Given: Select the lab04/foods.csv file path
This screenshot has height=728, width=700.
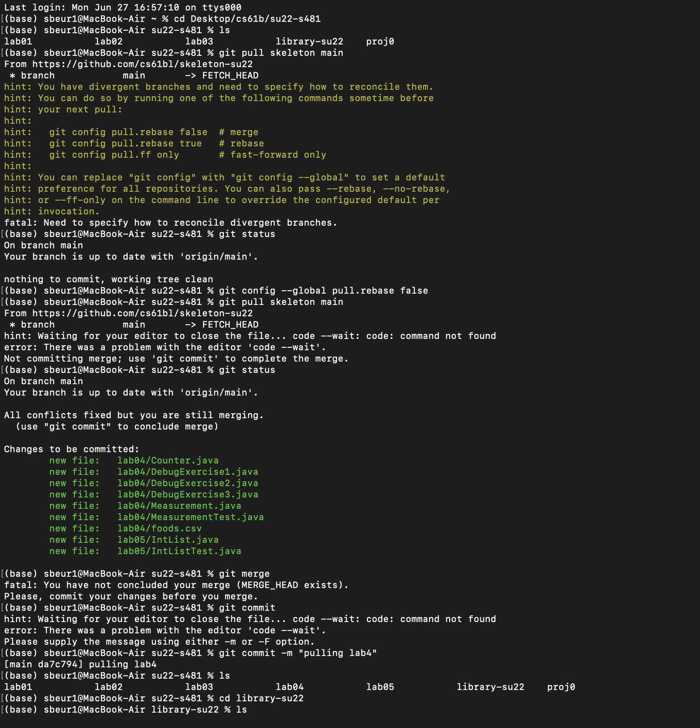Looking at the screenshot, I should [x=159, y=529].
